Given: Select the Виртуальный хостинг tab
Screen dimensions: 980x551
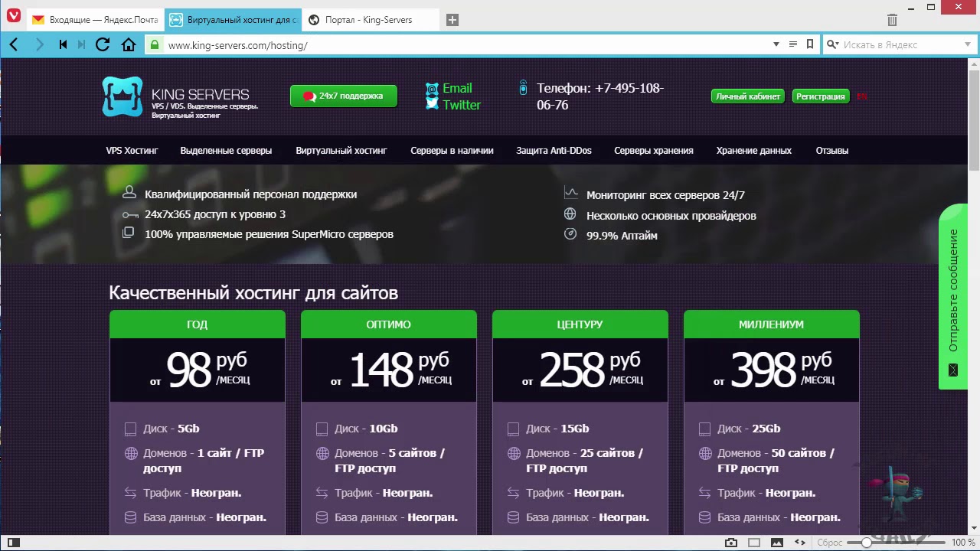Looking at the screenshot, I should pyautogui.click(x=233, y=20).
